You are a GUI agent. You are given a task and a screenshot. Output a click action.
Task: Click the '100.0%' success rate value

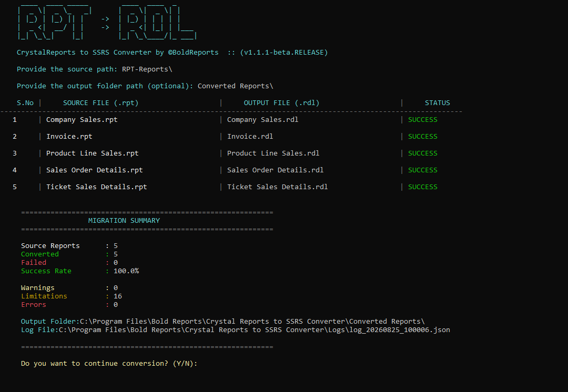(x=126, y=271)
